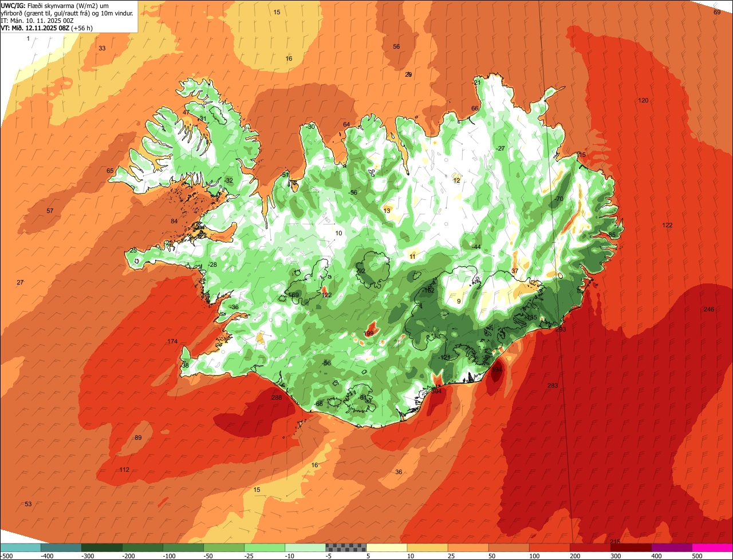Click the 'IT: Mán. 10. 11. 2025 00Z' line
This screenshot has width=733, height=560.
[x=38, y=20]
